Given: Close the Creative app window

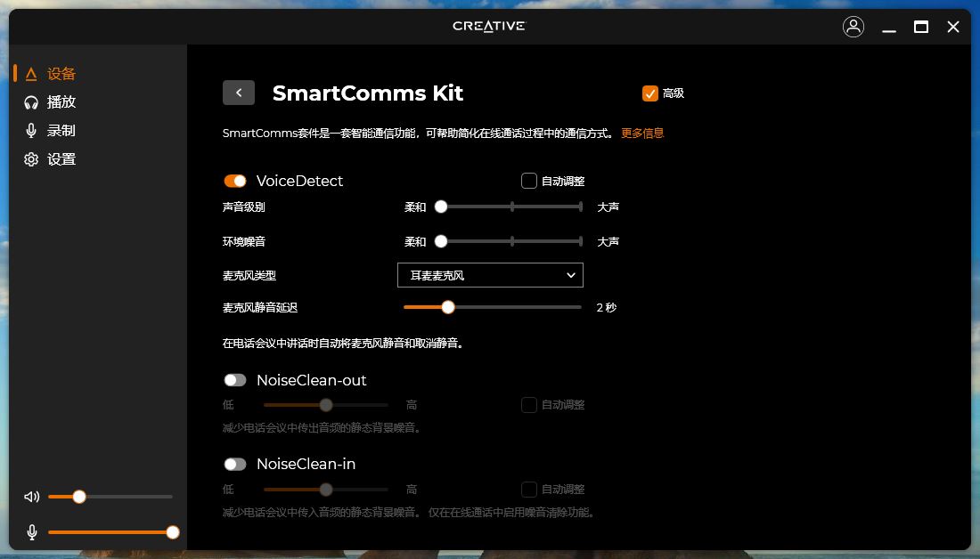Looking at the screenshot, I should [x=953, y=27].
